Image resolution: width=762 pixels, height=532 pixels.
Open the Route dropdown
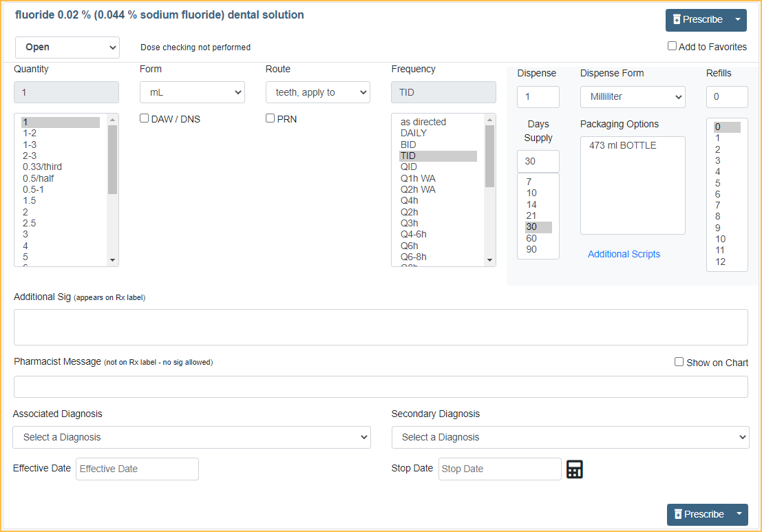(317, 92)
